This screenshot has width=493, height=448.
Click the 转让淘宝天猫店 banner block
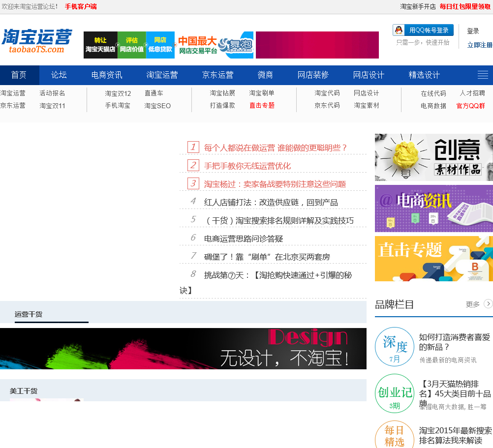click(100, 45)
